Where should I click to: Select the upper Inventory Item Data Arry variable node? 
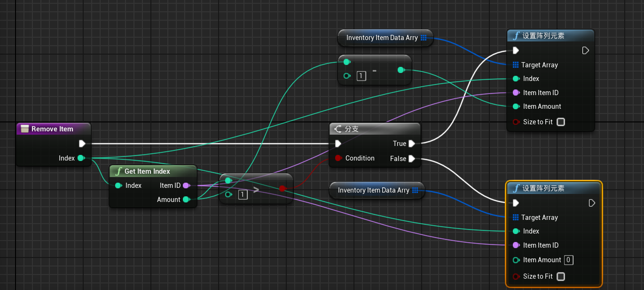point(385,38)
